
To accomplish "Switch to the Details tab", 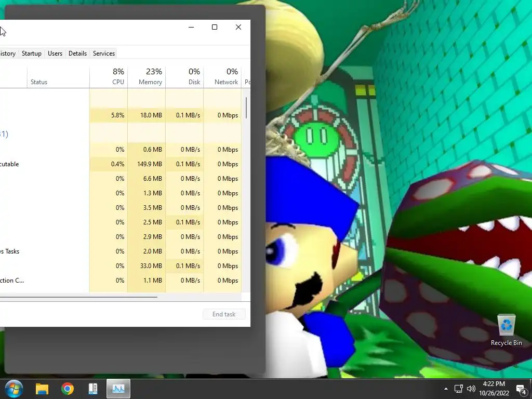I will pyautogui.click(x=78, y=54).
